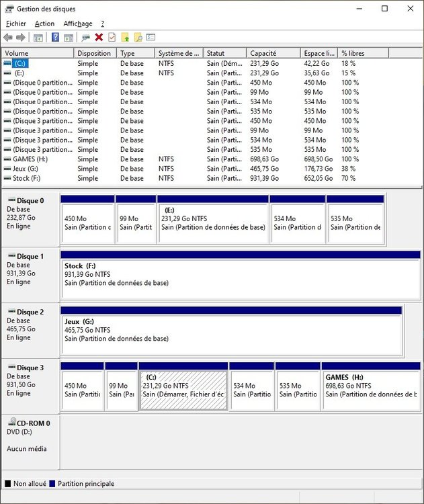Viewport: 424px width, 504px height.
Task: Select the 450 Mo partition on Disque 3
Action: tap(82, 386)
